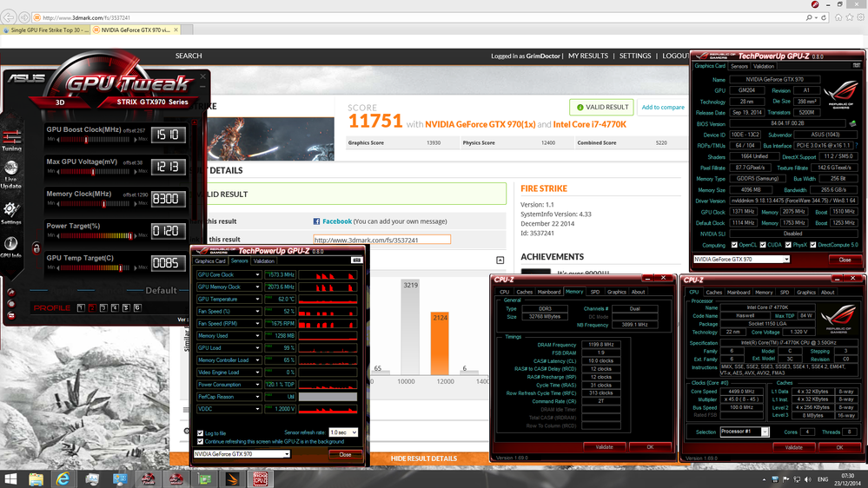The height and width of the screenshot is (488, 868).
Task: Open the 3DMark taskbar icon
Action: tap(233, 478)
